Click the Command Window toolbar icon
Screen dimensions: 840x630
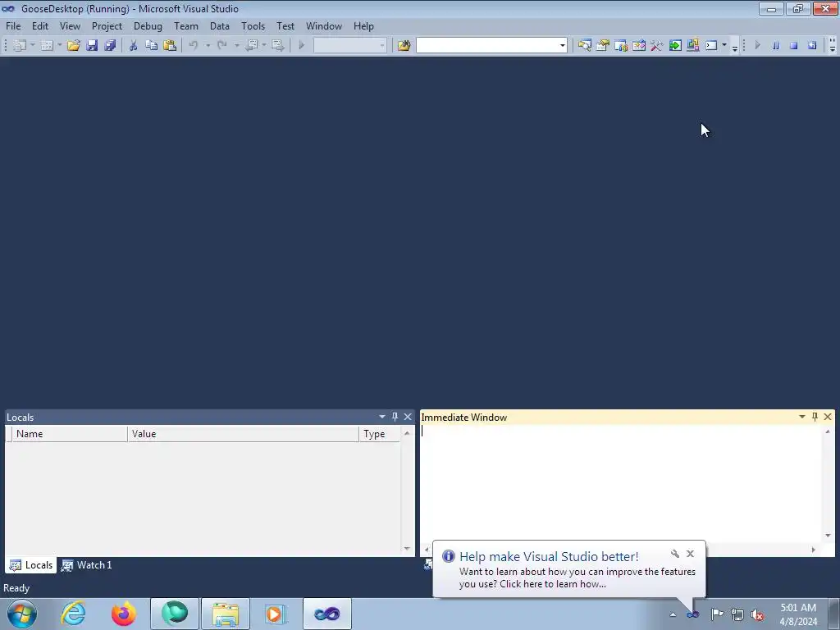(711, 46)
